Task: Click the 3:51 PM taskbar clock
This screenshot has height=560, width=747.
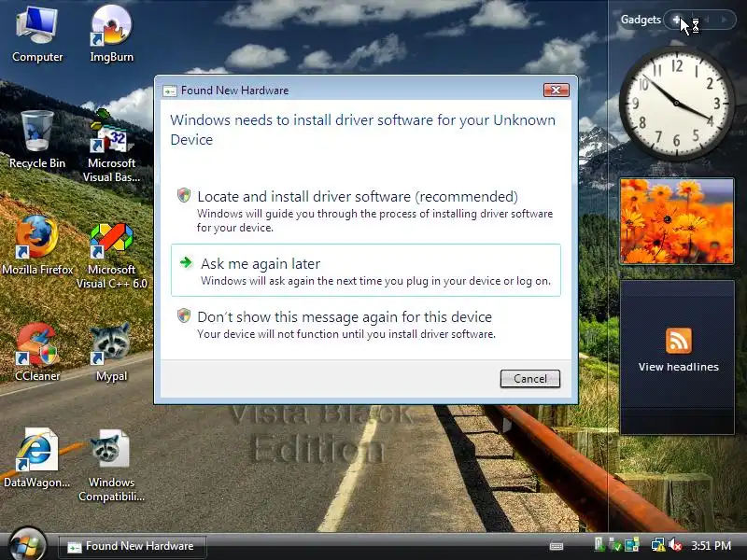Action: point(711,546)
